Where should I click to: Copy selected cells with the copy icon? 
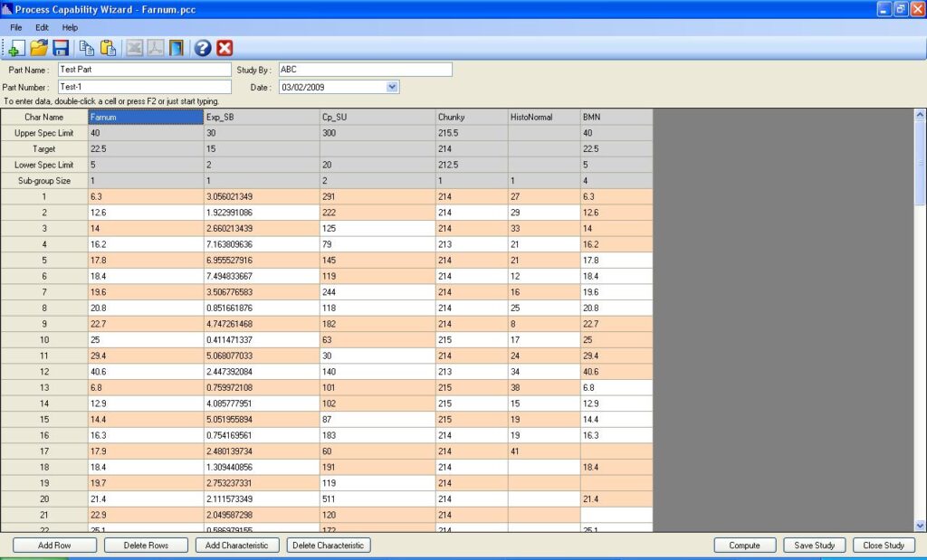coord(86,48)
